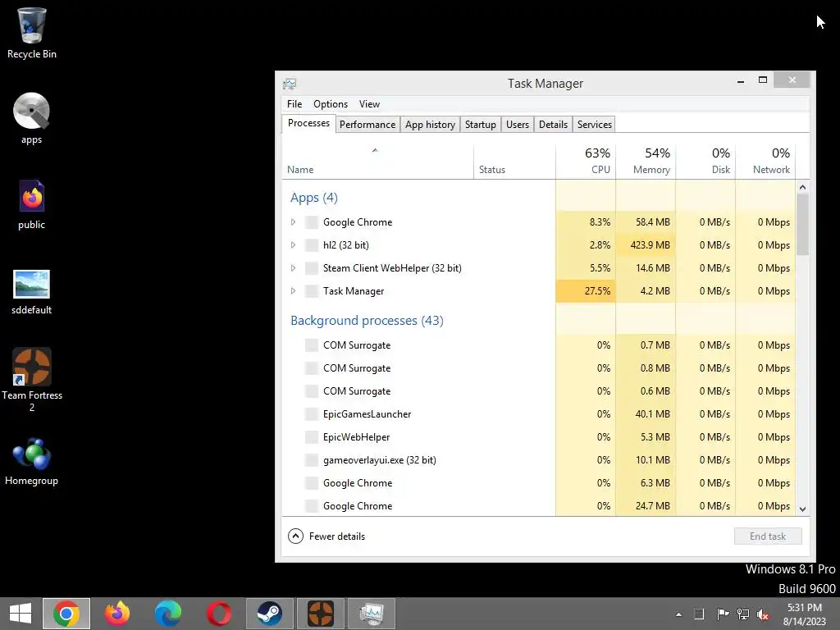Select the hl2 (32 bit) process
Screen dimensions: 840x630
(x=538, y=244)
